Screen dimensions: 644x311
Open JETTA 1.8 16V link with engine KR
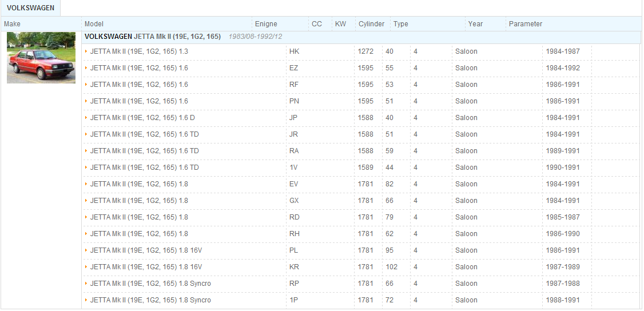(146, 266)
